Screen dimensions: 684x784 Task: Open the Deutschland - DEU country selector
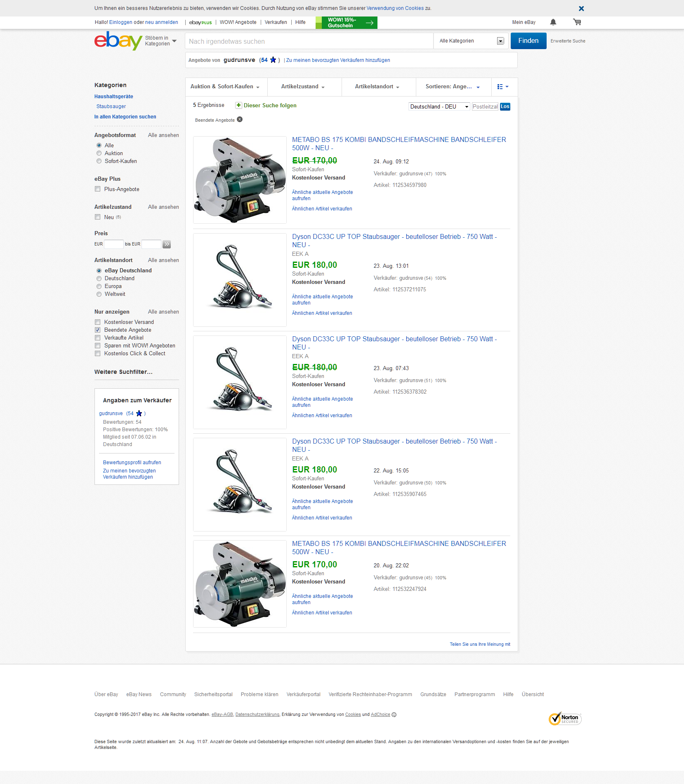439,107
